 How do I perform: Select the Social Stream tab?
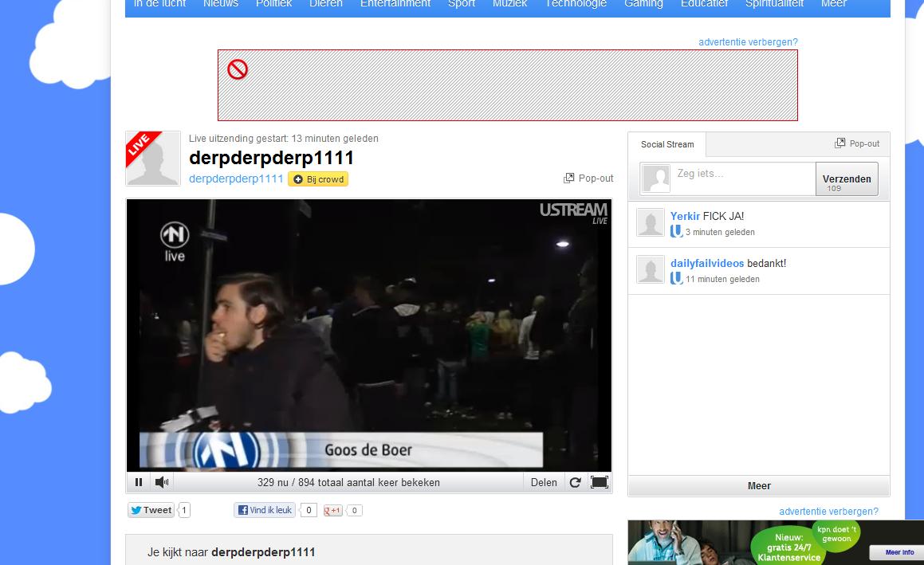click(667, 144)
